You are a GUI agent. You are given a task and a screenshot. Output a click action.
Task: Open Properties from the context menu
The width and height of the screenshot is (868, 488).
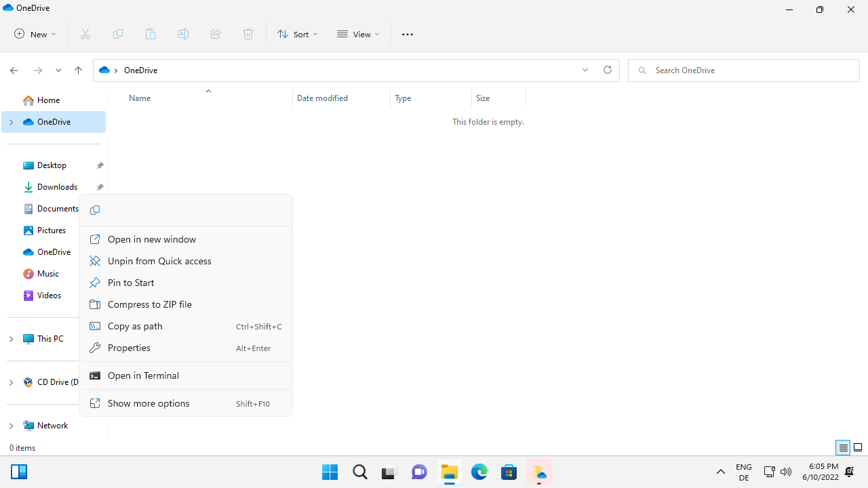[x=129, y=348]
